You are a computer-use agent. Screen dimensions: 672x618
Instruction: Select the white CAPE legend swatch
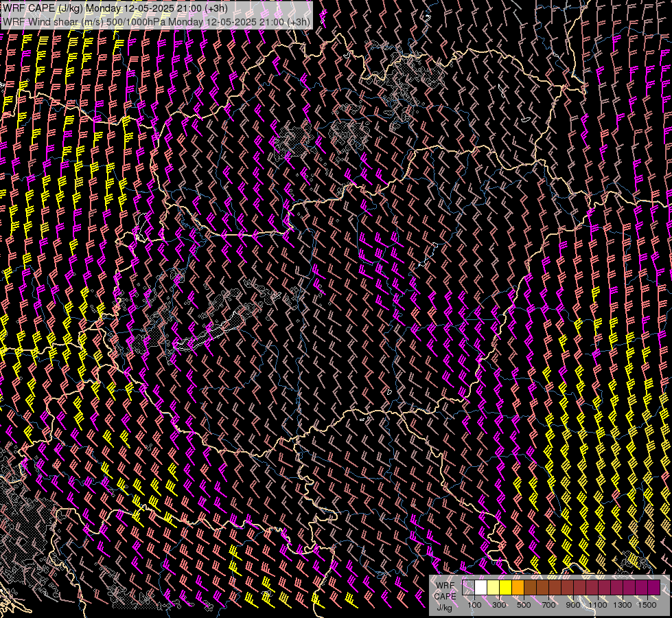pyautogui.click(x=481, y=587)
